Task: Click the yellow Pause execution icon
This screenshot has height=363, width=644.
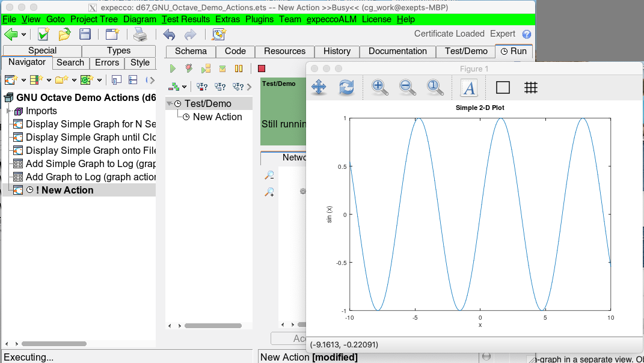Action: tap(239, 69)
